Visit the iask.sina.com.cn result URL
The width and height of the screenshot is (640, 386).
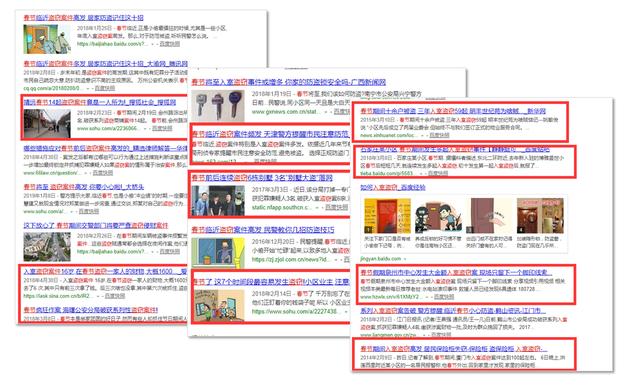pyautogui.click(x=58, y=296)
